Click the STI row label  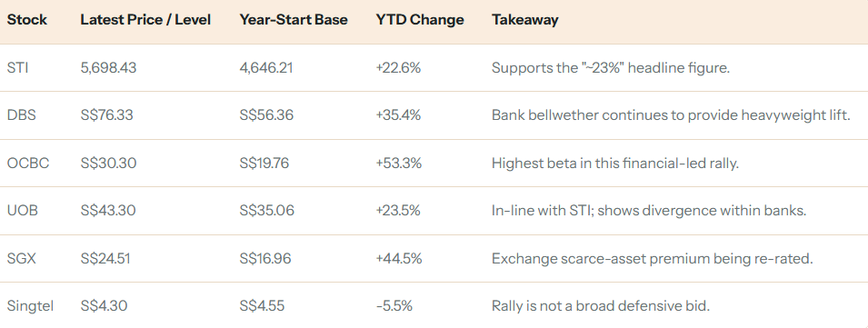16,68
